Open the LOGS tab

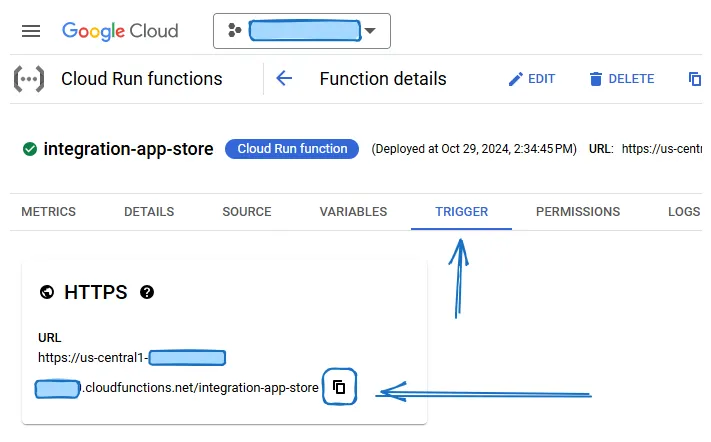pyautogui.click(x=684, y=212)
